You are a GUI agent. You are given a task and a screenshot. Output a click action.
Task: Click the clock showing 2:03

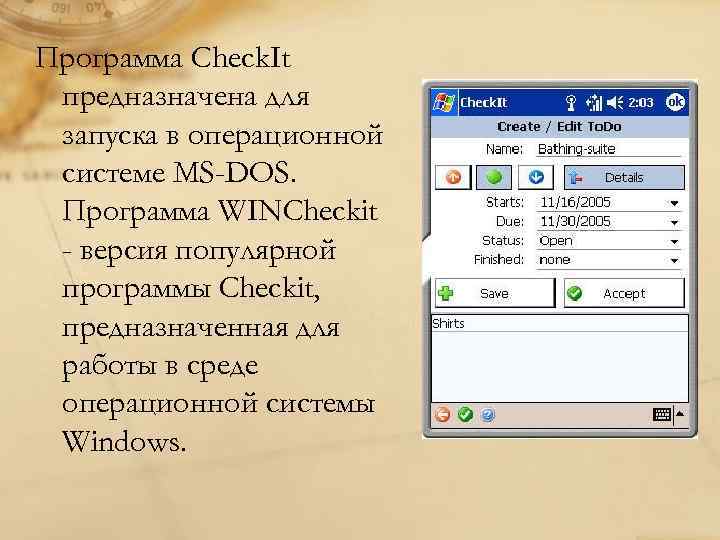[640, 102]
